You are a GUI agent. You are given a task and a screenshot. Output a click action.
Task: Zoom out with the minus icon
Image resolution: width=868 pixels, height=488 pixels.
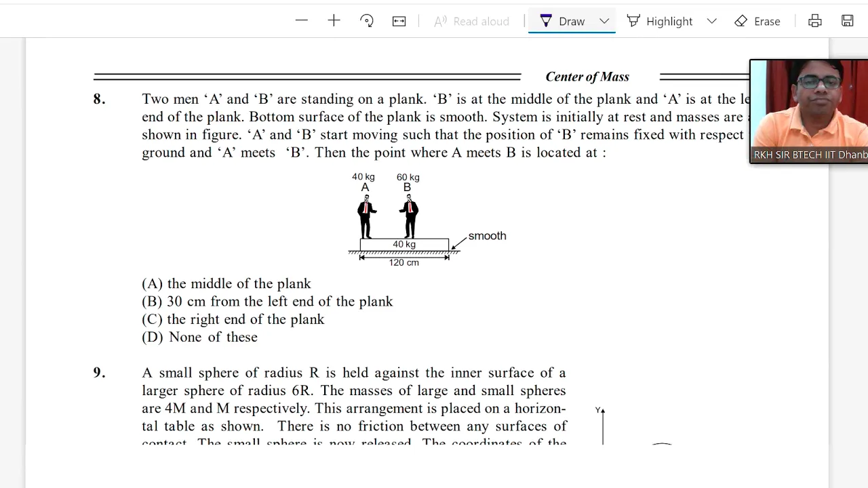point(302,21)
